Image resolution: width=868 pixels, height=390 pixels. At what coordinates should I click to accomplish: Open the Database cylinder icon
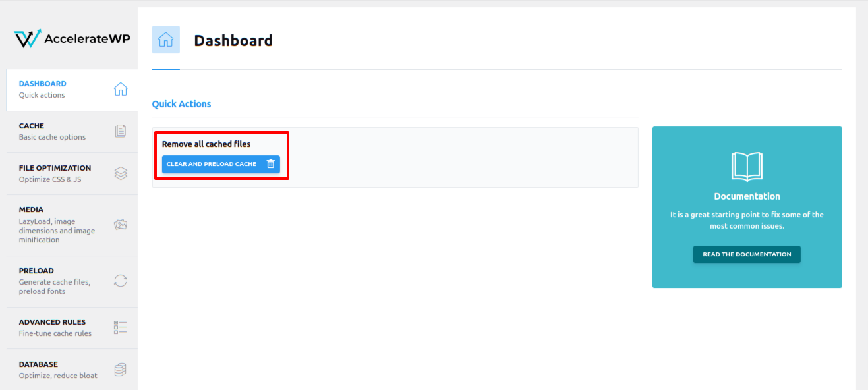click(x=121, y=370)
